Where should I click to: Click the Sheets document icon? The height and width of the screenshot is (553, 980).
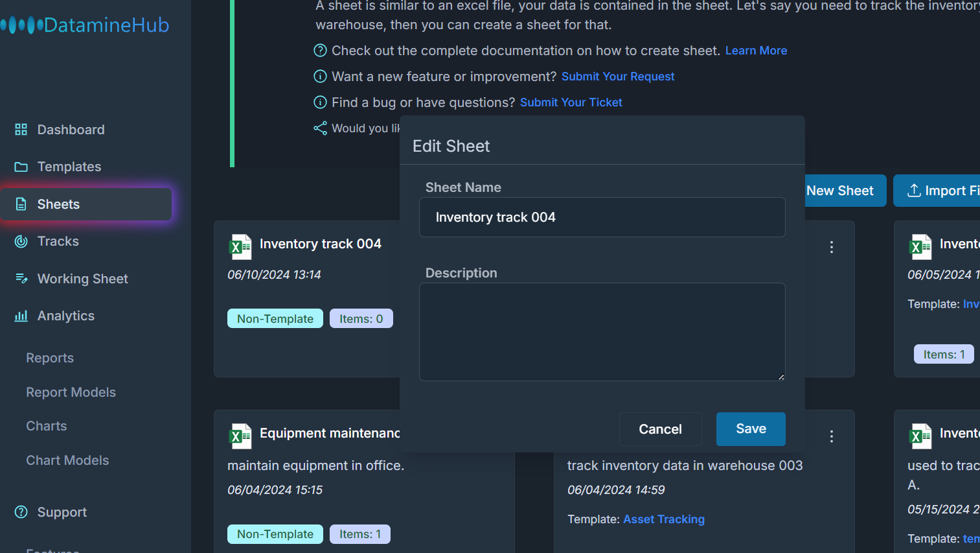21,204
